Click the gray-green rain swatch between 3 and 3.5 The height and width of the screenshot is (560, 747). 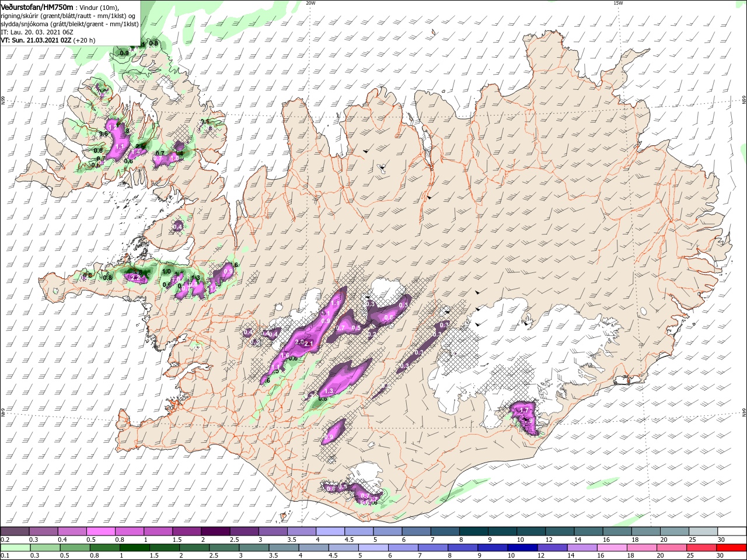point(254,548)
